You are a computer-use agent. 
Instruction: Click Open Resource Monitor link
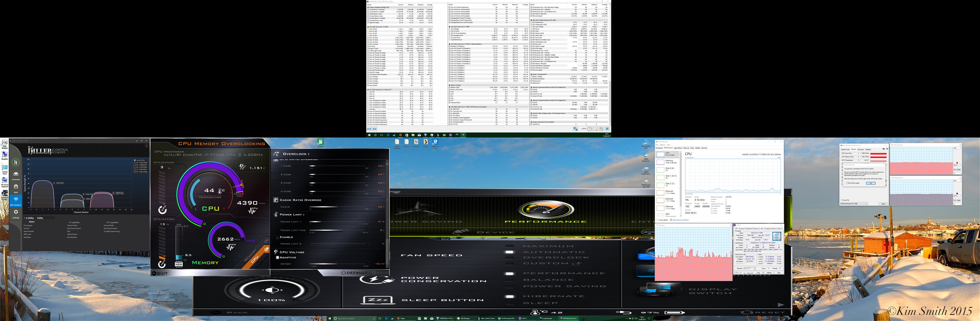coord(681,220)
